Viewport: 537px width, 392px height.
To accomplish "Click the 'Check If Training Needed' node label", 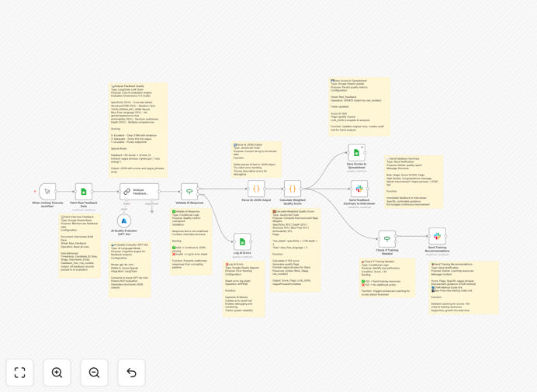I will pyautogui.click(x=387, y=252).
